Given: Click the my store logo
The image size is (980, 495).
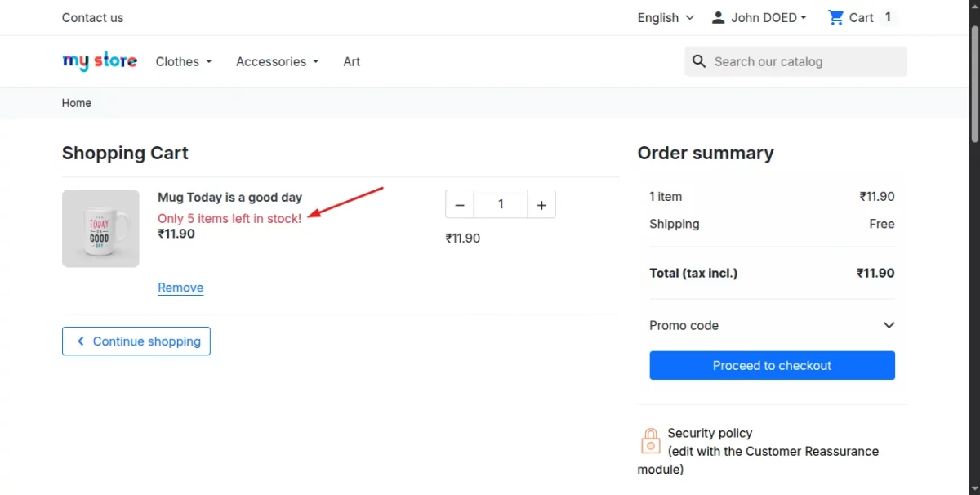Looking at the screenshot, I should [x=100, y=61].
